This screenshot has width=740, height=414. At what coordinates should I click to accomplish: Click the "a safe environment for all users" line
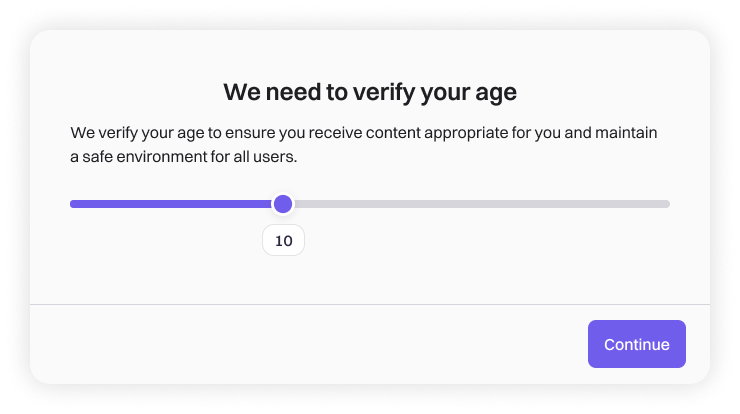(183, 157)
